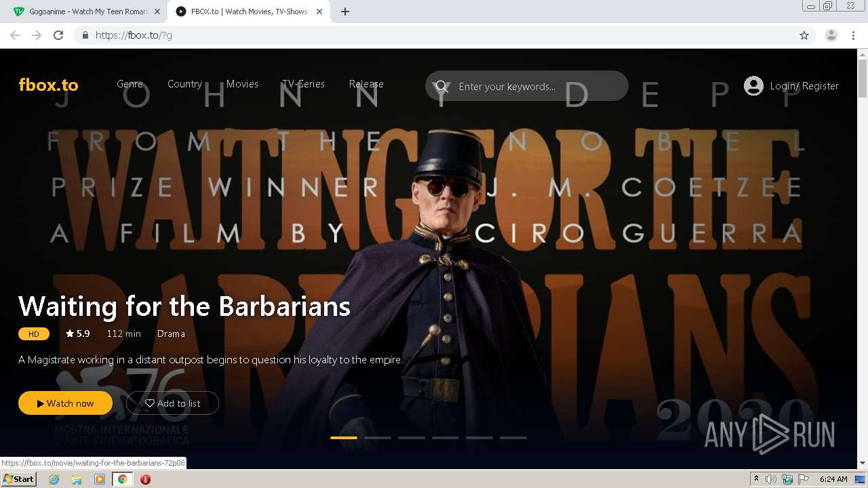Open the TV-Series section

coord(304,84)
